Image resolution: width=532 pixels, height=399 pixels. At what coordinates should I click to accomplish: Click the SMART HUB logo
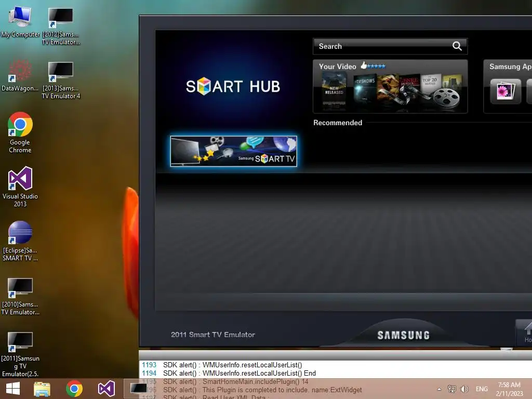233,86
